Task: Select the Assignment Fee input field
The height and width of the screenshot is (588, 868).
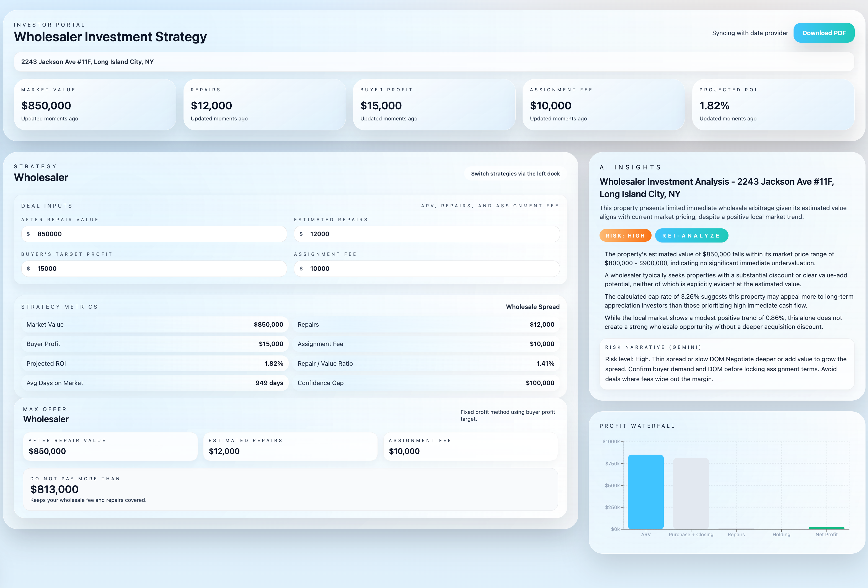Action: coord(427,268)
